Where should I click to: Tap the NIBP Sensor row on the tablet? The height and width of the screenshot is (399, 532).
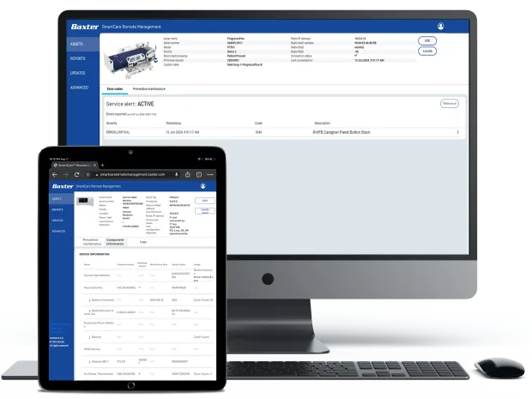click(x=148, y=349)
